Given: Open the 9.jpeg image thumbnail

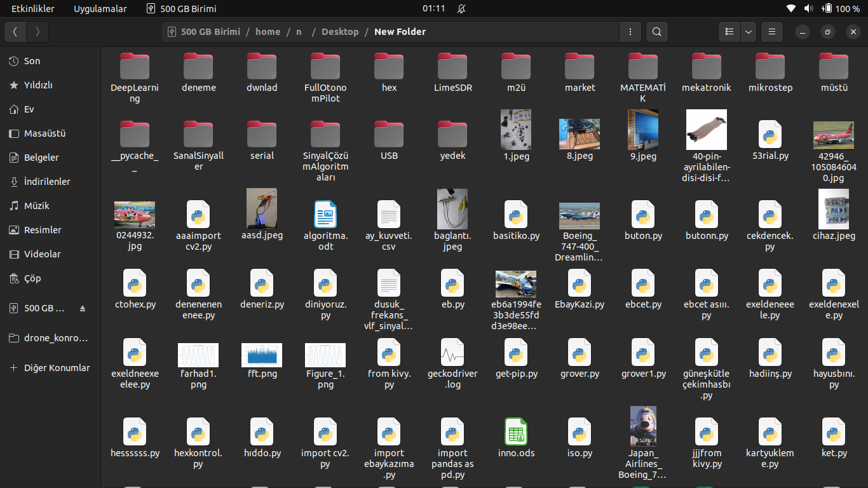Looking at the screenshot, I should click(x=643, y=129).
